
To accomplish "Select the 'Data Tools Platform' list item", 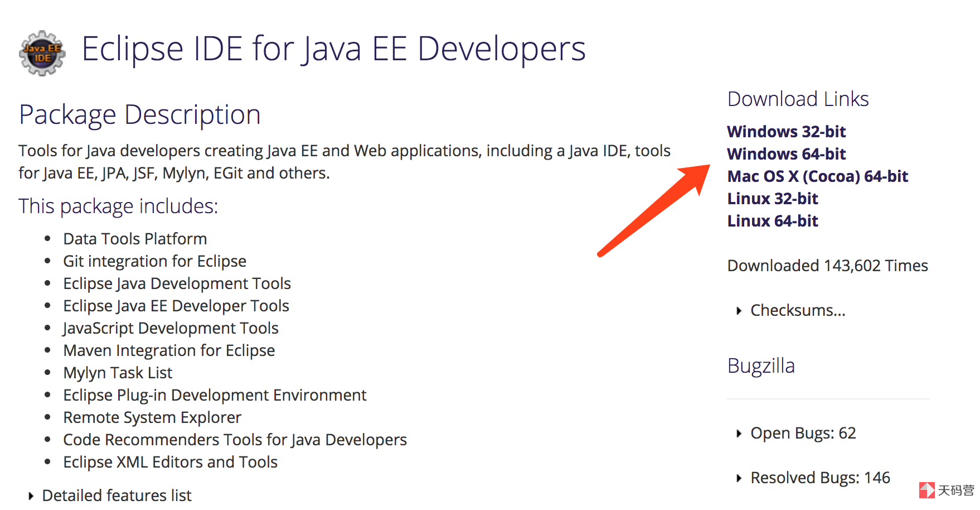I will click(135, 239).
